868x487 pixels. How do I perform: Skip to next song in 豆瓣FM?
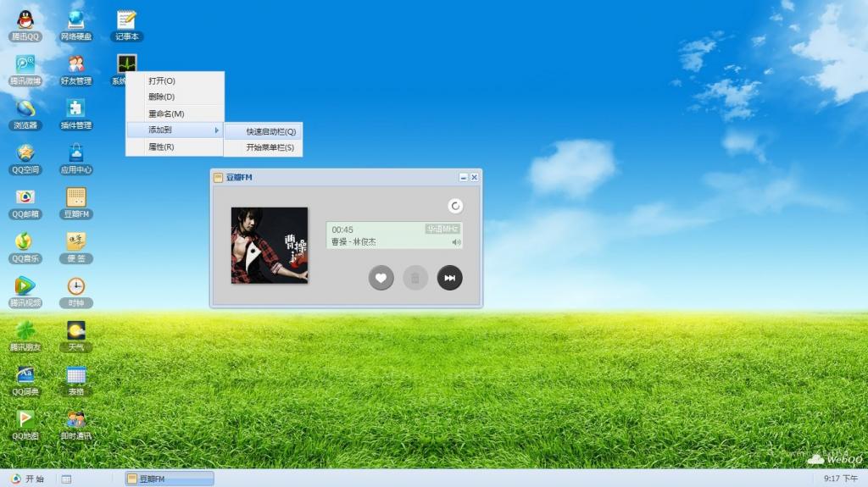click(449, 278)
